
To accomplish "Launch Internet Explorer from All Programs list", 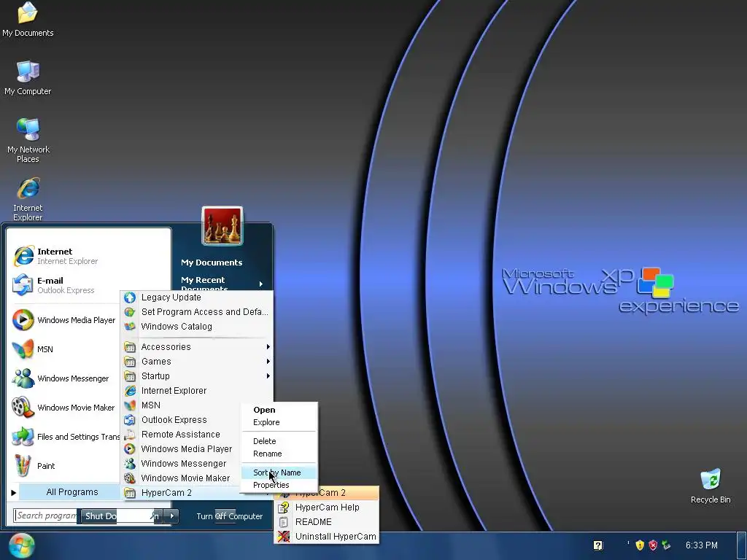I will (197, 391).
